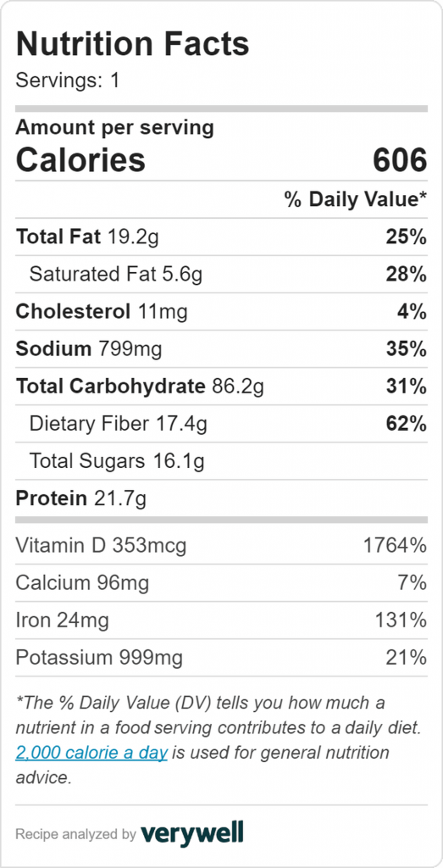Click the Servings: 1 text

68,81
